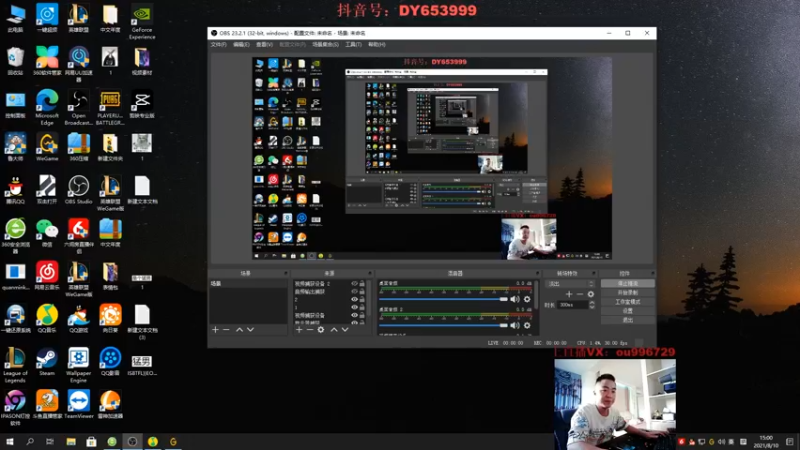Screen dimensions: 800x450
Task: Toggle visibility eye for source named 2
Action: coord(354,299)
